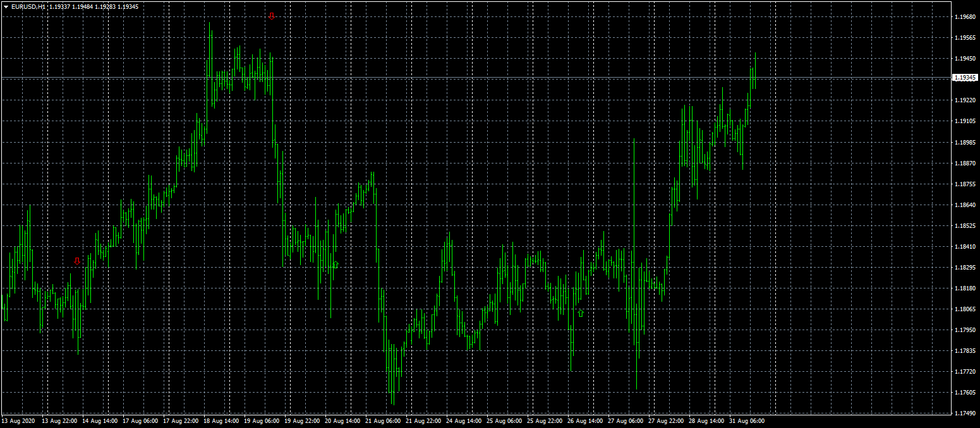Click time axis label 21 Aug 22:00
This screenshot has height=428, width=980.
(x=424, y=420)
